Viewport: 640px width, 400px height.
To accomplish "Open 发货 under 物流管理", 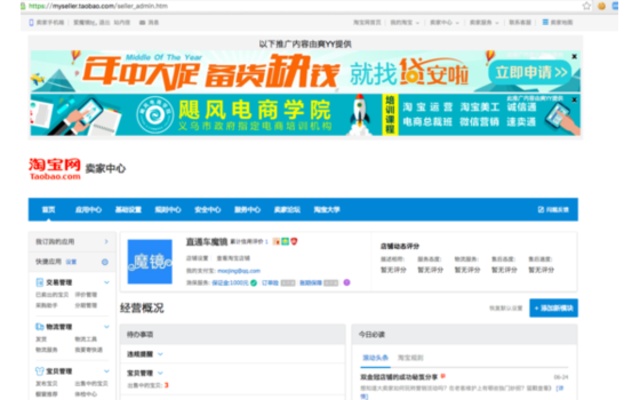I will (41, 339).
